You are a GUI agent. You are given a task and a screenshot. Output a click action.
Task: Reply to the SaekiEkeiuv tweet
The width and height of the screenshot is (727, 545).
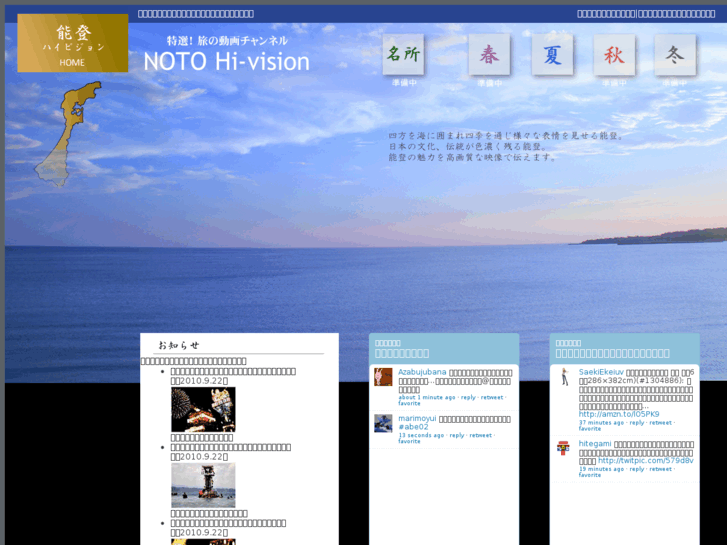637,423
